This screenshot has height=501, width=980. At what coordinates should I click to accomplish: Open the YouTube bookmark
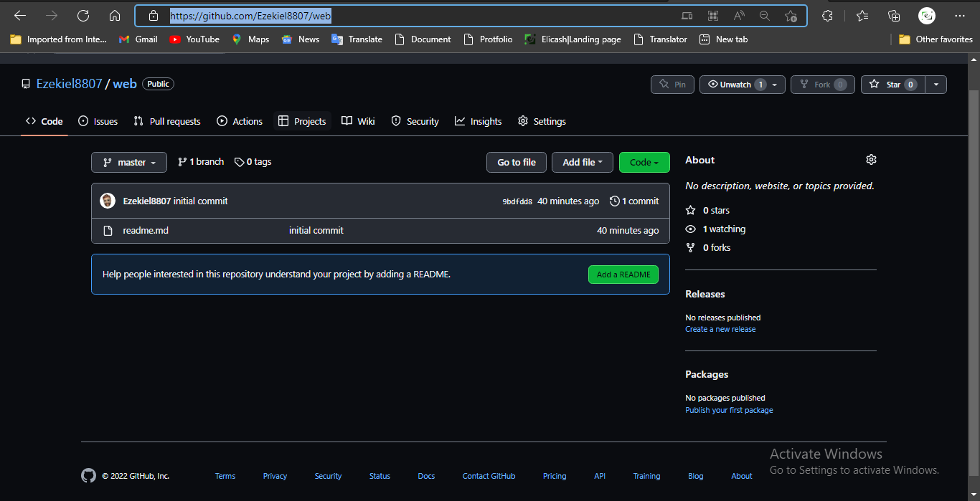(x=194, y=39)
